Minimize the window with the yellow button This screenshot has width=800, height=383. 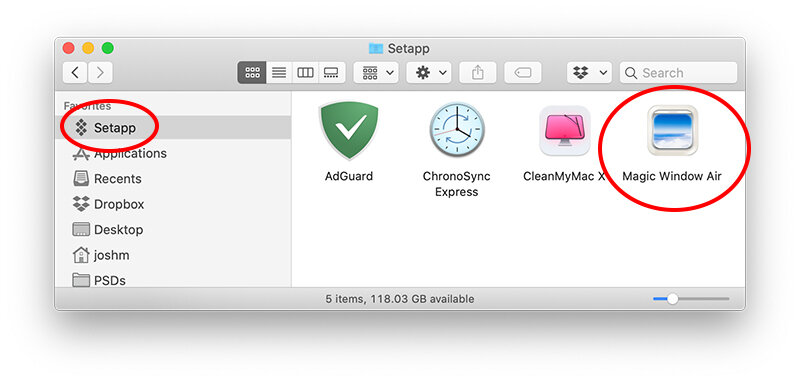[88, 48]
